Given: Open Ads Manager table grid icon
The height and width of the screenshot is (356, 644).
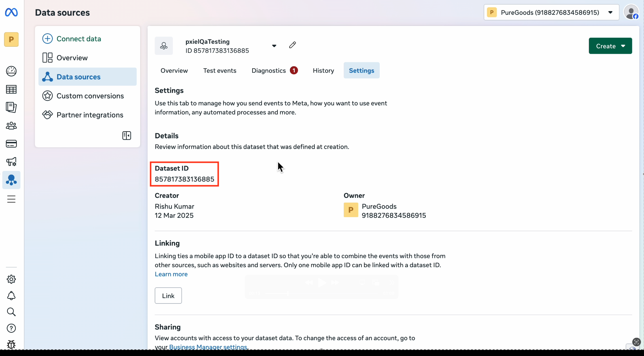Looking at the screenshot, I should click(x=11, y=89).
